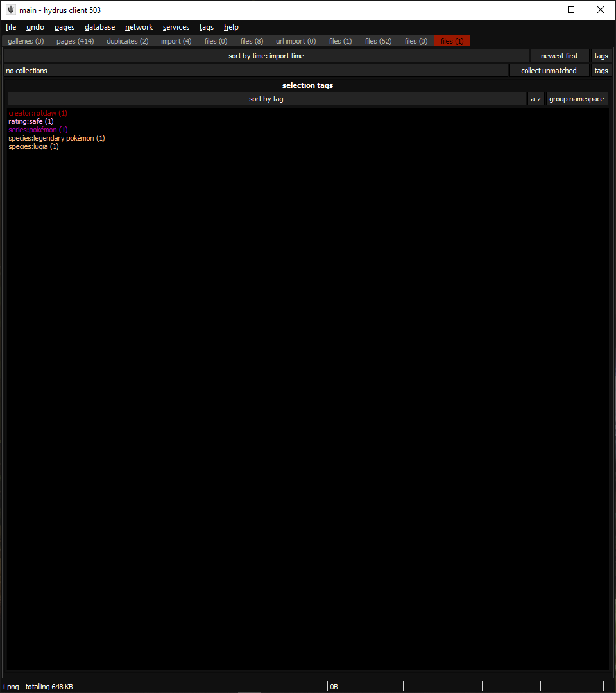Viewport: 616px width, 693px height.
Task: Click the newest first button
Action: (x=560, y=55)
